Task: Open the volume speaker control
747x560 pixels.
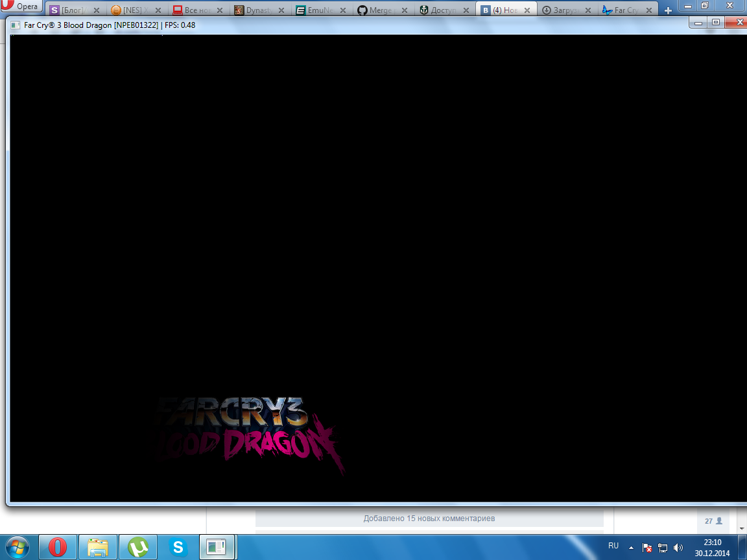Action: click(678, 547)
